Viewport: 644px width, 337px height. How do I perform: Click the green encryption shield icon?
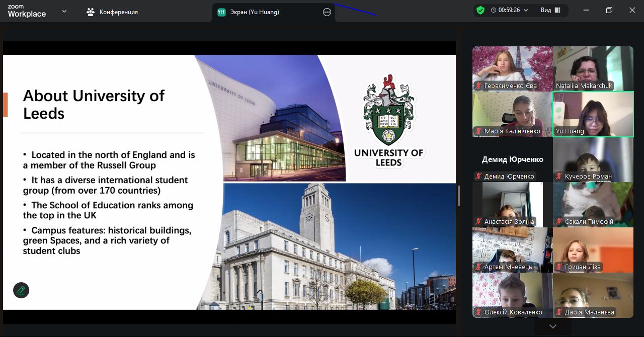[x=480, y=10]
